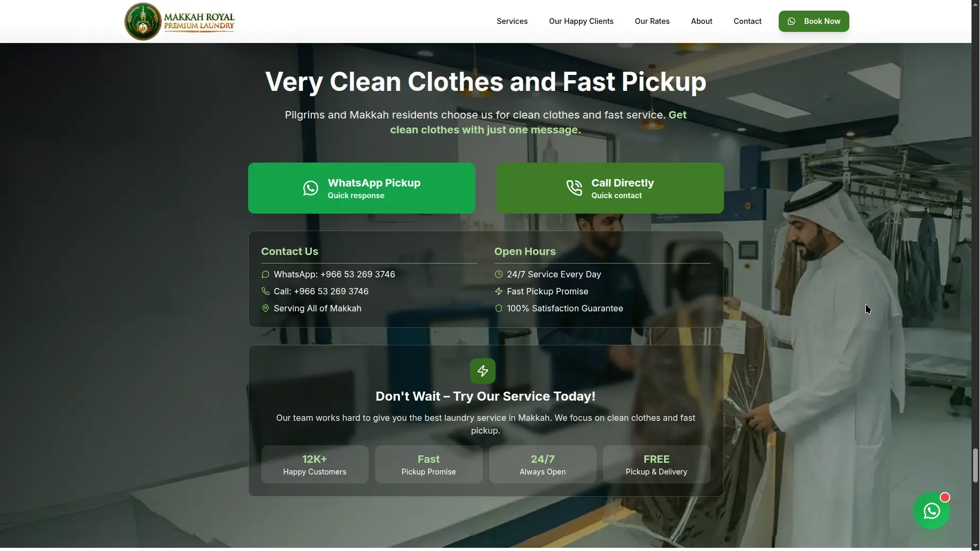This screenshot has width=980, height=551.
Task: Click the Serving All of Makkah text
Action: (x=317, y=308)
